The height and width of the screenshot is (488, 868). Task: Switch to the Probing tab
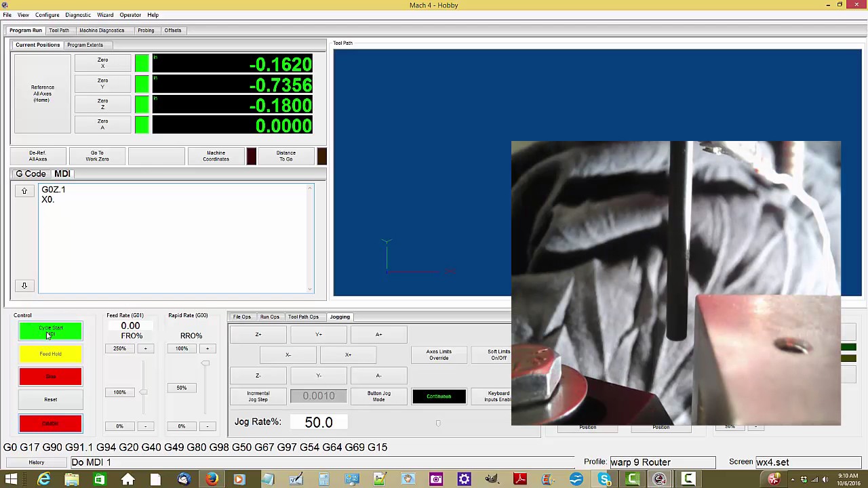click(x=146, y=30)
